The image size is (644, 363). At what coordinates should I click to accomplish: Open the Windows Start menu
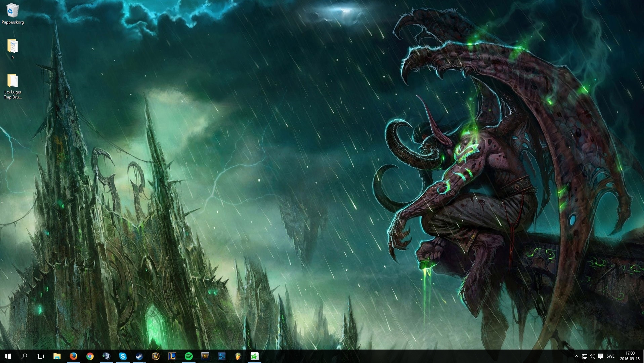[8, 356]
